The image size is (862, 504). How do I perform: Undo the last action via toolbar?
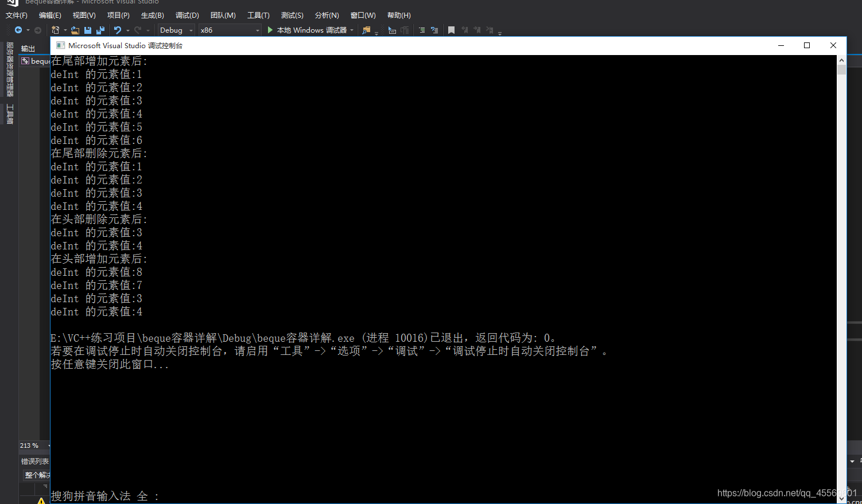118,30
